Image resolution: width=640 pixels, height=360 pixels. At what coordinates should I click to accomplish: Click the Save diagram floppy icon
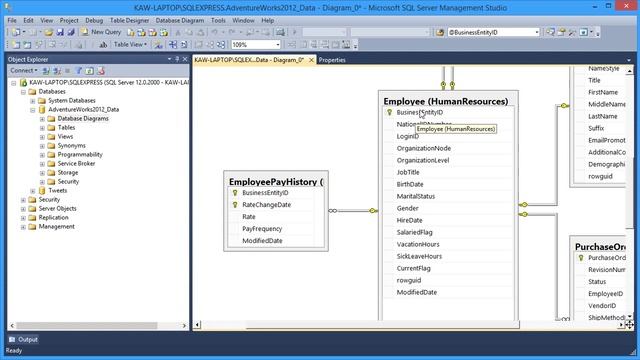click(x=60, y=32)
